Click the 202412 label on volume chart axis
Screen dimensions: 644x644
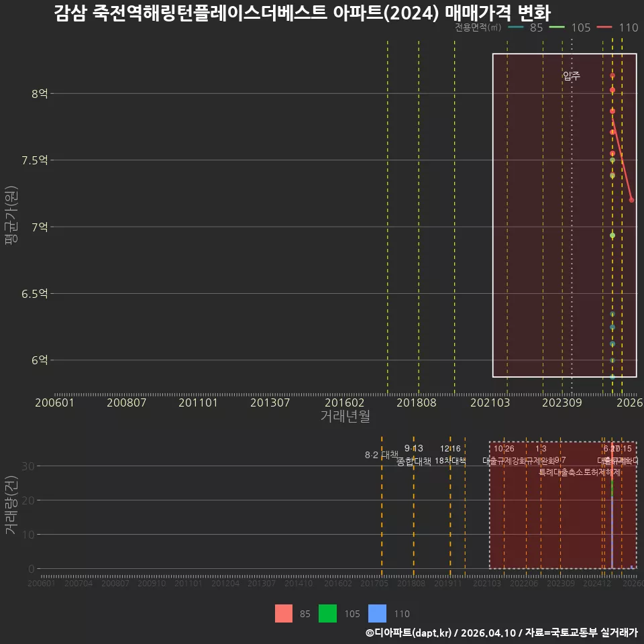coord(597,583)
